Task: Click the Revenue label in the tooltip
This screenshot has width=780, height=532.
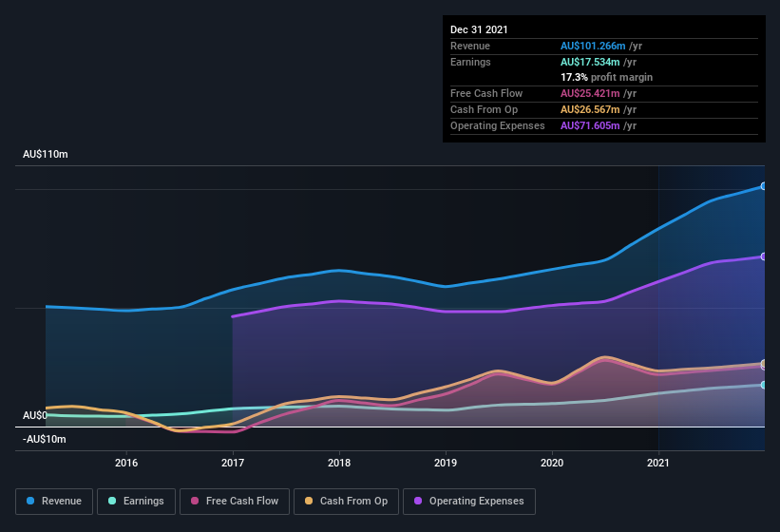Action: click(x=470, y=46)
